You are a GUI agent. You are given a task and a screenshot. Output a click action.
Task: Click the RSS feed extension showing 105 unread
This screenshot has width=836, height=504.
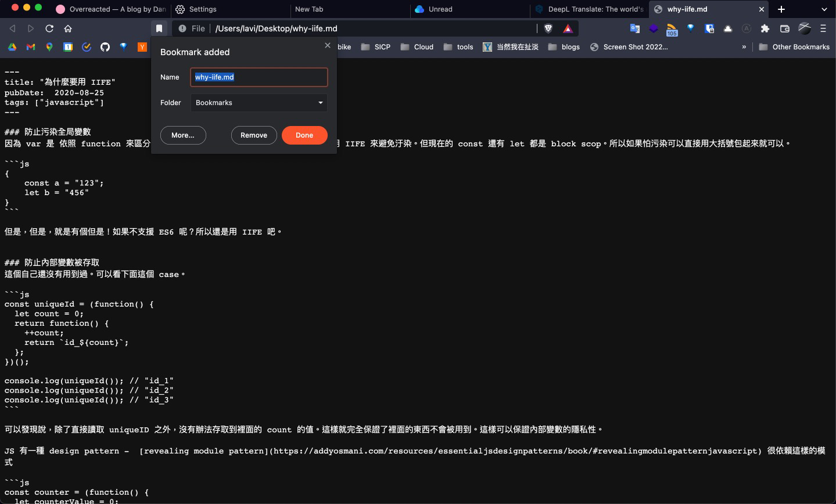[672, 28]
